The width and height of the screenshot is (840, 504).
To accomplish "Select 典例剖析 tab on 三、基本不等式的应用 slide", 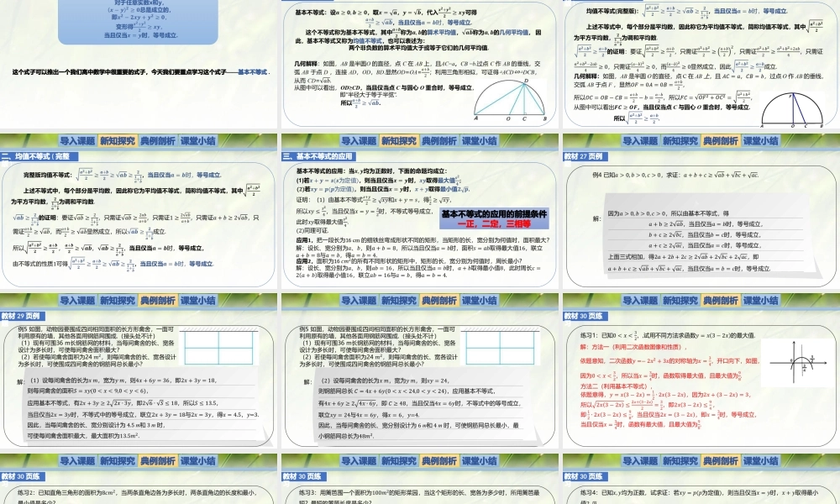I will pos(439,141).
